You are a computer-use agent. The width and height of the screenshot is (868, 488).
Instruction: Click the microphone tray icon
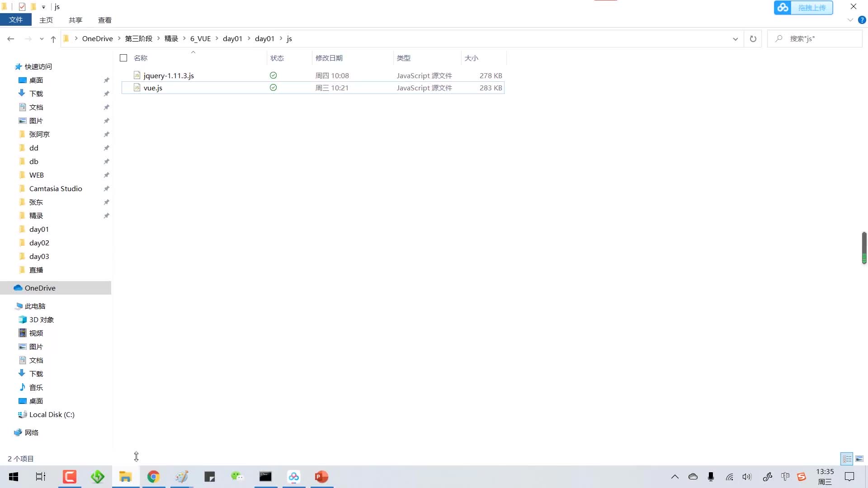pos(711,477)
